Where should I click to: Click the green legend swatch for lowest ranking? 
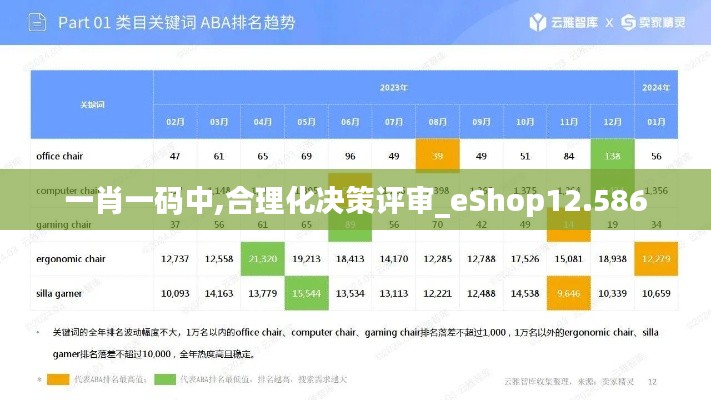pos(165,379)
